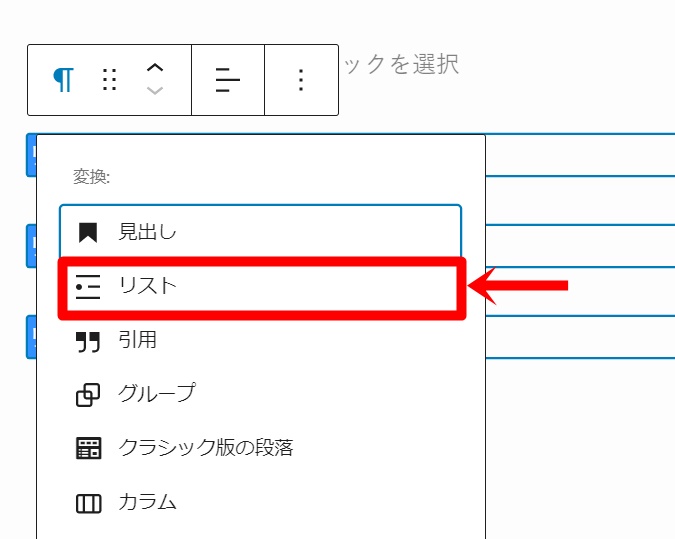Convert blocks to カラム (columns)

[147, 502]
